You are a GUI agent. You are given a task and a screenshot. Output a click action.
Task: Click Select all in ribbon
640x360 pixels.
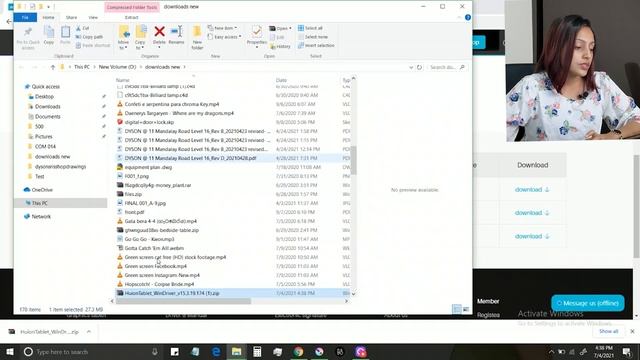pos(310,28)
